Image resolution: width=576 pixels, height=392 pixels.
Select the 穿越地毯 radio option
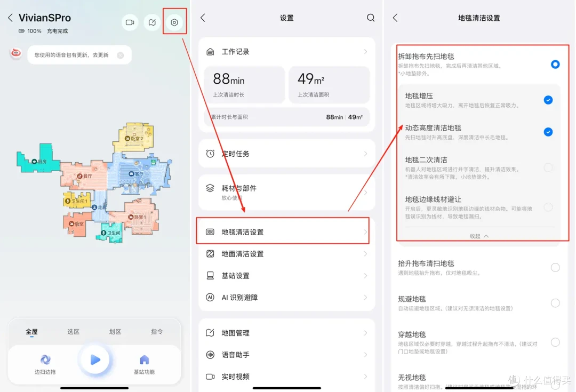[555, 342]
